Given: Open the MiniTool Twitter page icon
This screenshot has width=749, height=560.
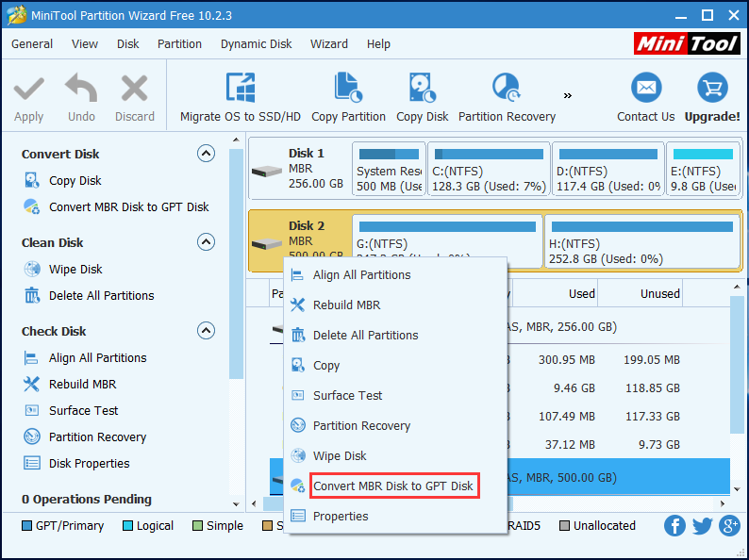Looking at the screenshot, I should click(x=702, y=526).
